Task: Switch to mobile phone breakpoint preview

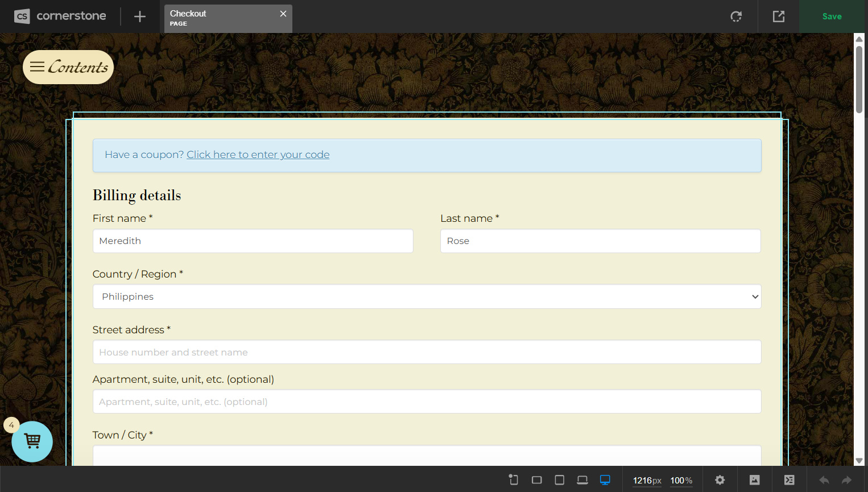Action: (x=513, y=480)
